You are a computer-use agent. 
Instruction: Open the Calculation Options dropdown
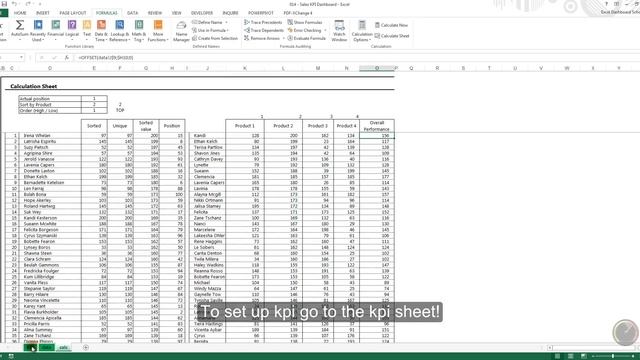pyautogui.click(x=362, y=31)
